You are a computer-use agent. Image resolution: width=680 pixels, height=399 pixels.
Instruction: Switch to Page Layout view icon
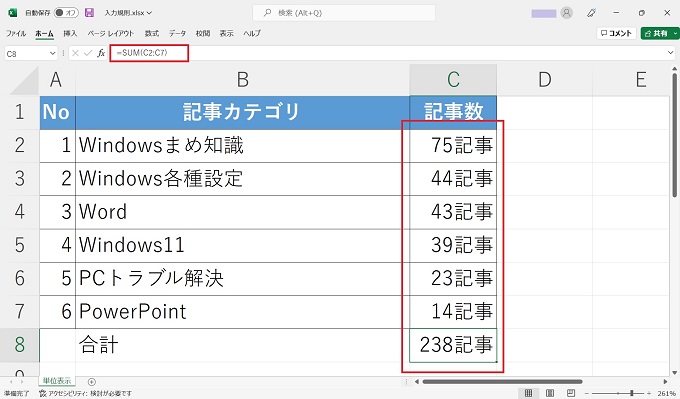(549, 393)
